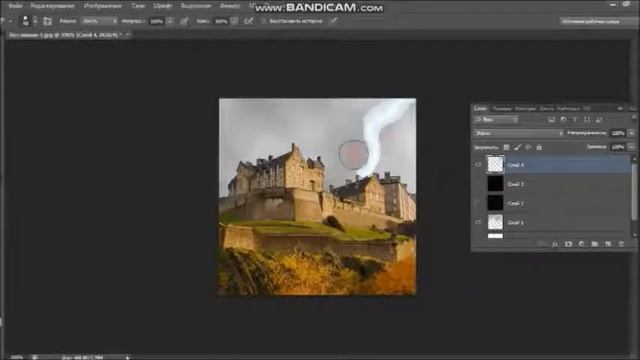
Task: Select the layer named Слой 3
Action: coord(516,184)
